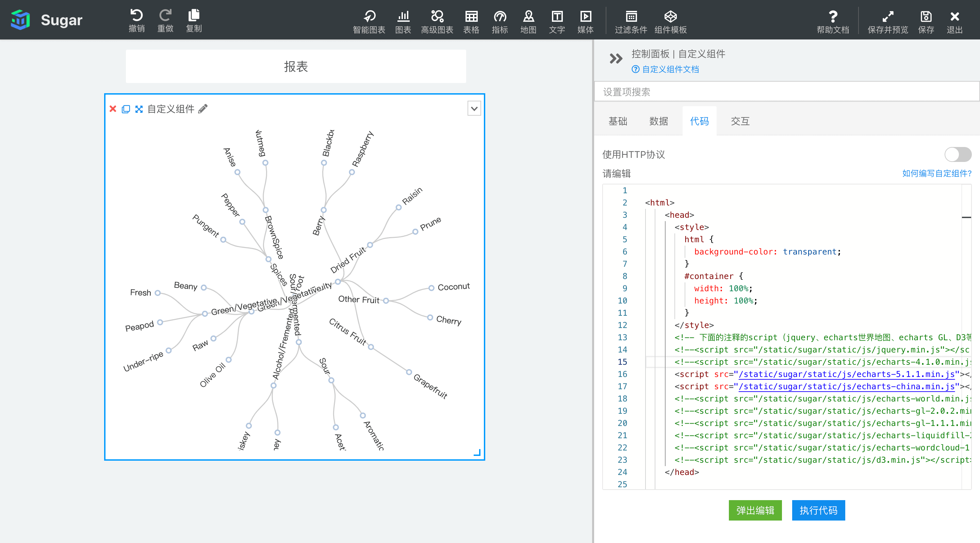980x543 pixels.
Task: Click line number 15 in code editor
Action: tap(622, 362)
